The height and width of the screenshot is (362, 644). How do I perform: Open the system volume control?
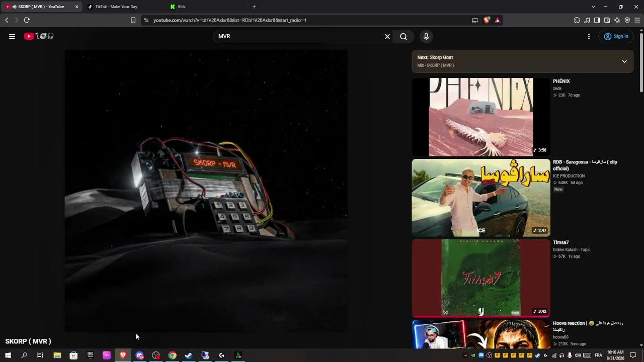tap(578, 355)
